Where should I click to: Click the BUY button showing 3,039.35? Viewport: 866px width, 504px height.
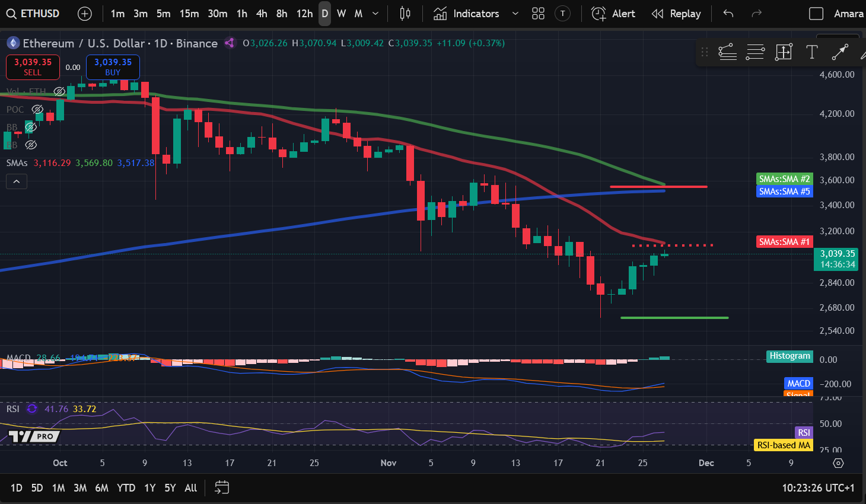pyautogui.click(x=113, y=67)
